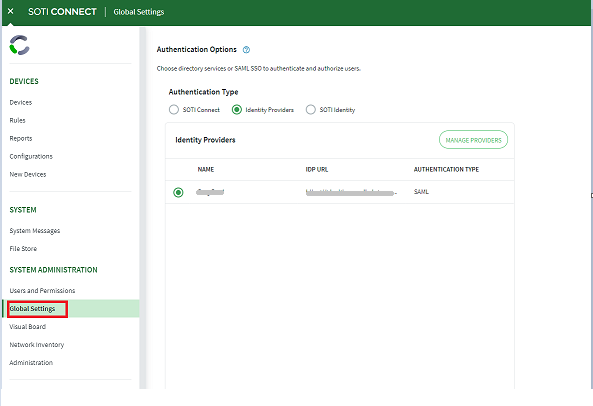Click the SYSTEM ADMINISTRATION section heading
Image resolution: width=593 pixels, height=406 pixels.
pyautogui.click(x=53, y=270)
